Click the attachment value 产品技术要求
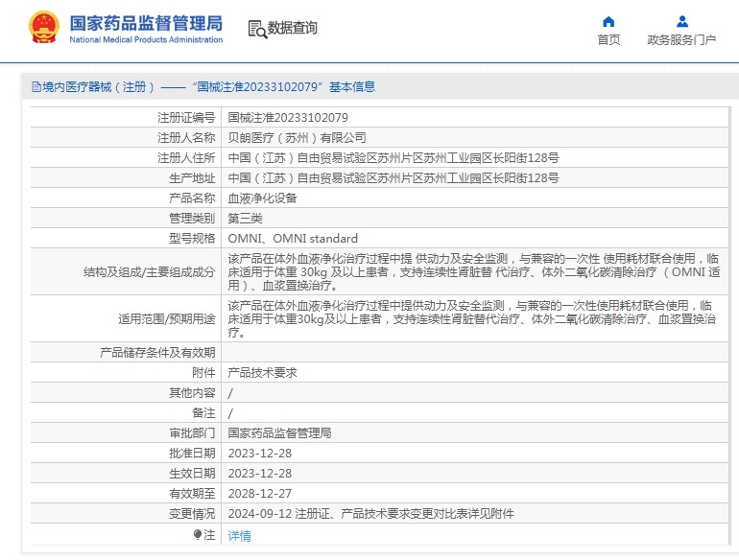Screen dimensions: 739x560 (x=262, y=373)
